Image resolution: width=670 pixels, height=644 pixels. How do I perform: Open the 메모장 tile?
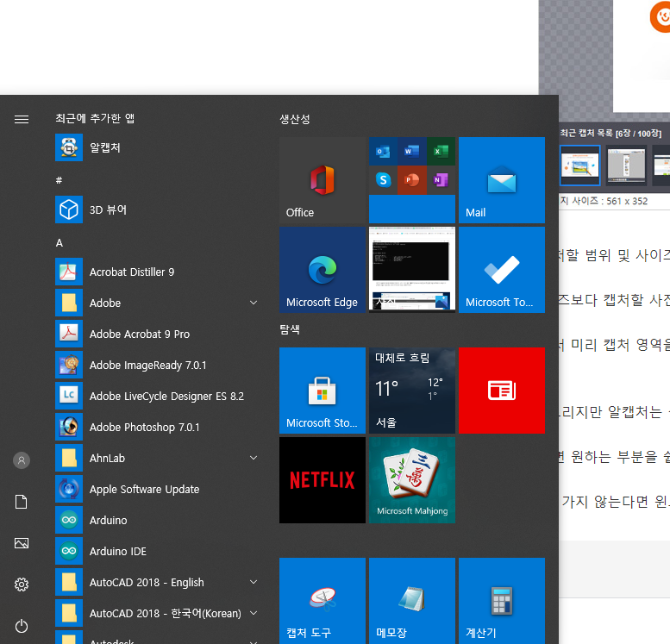point(412,600)
